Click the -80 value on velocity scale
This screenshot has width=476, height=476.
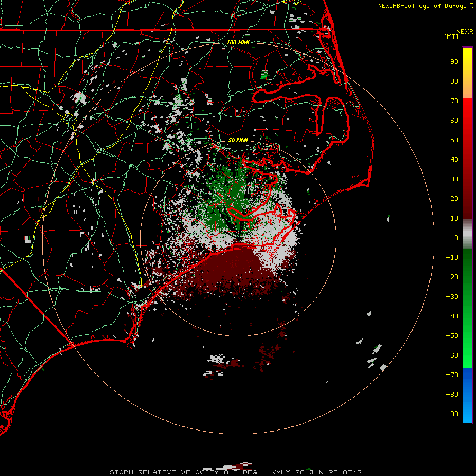(452, 395)
